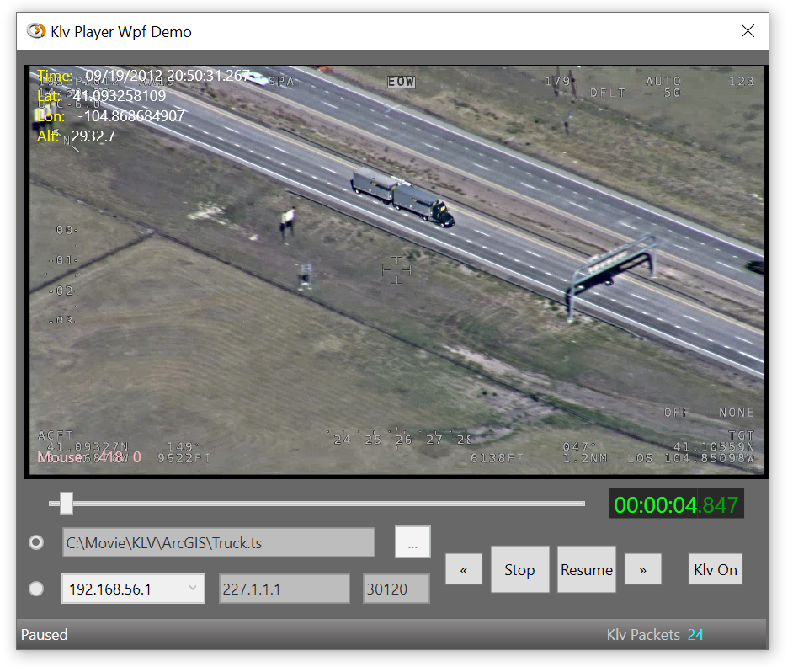Select the file source radio button
Image resolution: width=793 pixels, height=672 pixels.
tap(36, 543)
